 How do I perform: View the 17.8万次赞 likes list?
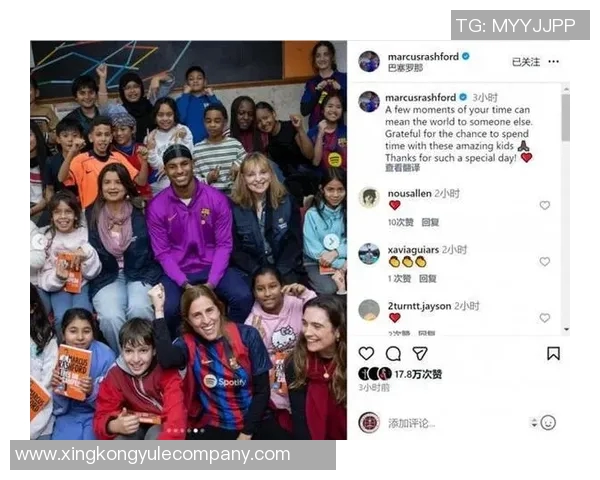coord(418,374)
